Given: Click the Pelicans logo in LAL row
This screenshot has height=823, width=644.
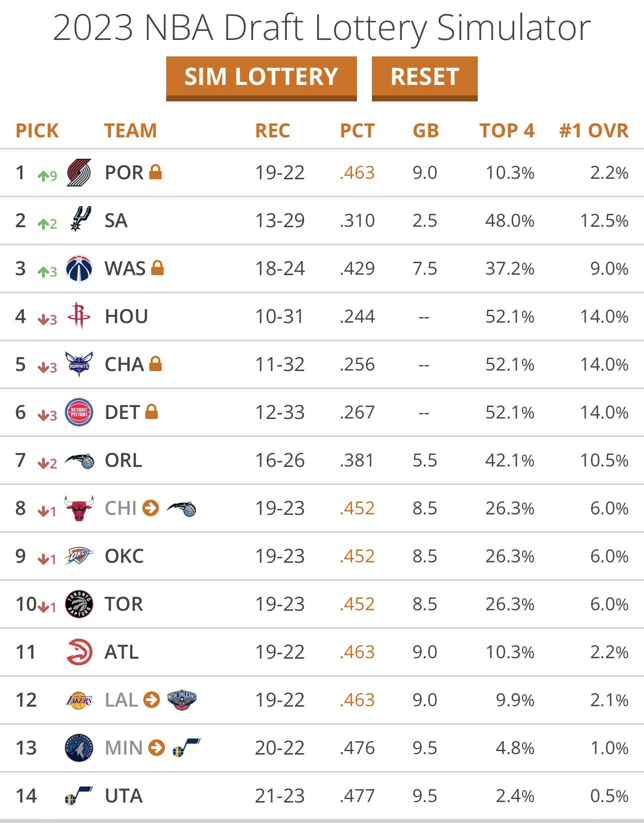Looking at the screenshot, I should tap(182, 700).
